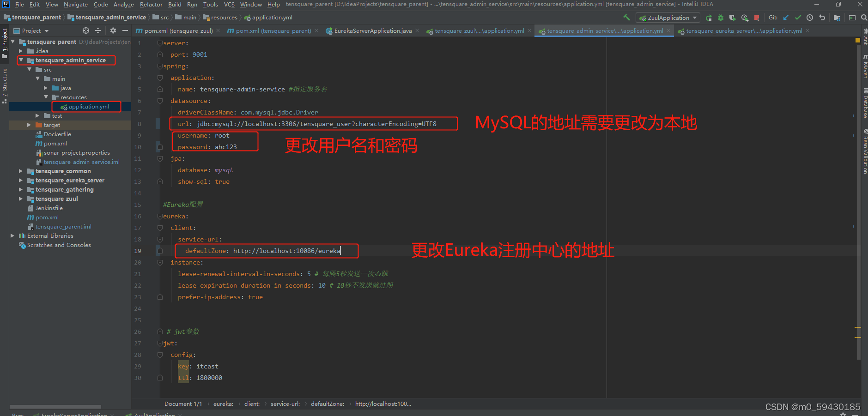Stop the running application with the red square
The image size is (868, 416).
pyautogui.click(x=757, y=18)
